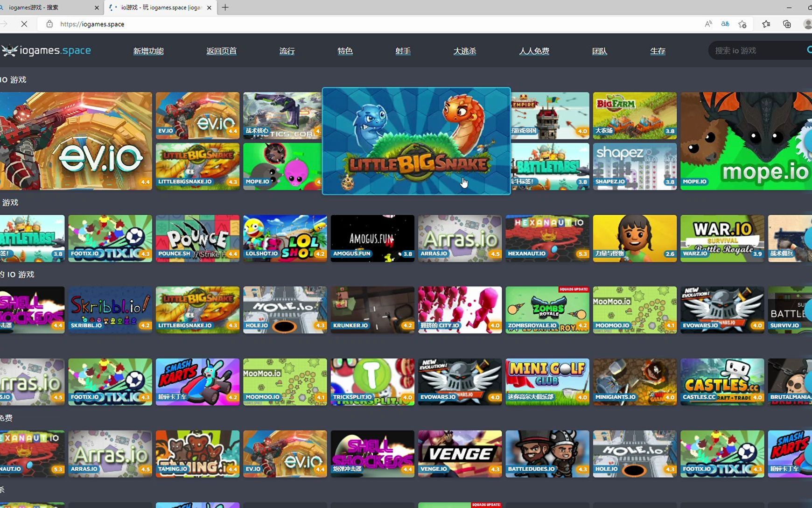This screenshot has height=508, width=812.
Task: Open the LOLSHOT.IO game thumbnail
Action: point(285,238)
